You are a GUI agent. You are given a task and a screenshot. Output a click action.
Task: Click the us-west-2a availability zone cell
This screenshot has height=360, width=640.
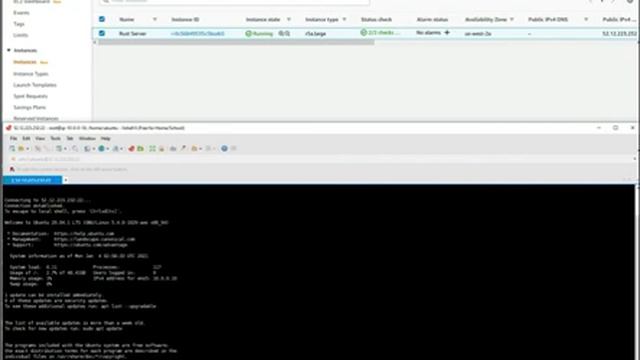pos(478,33)
